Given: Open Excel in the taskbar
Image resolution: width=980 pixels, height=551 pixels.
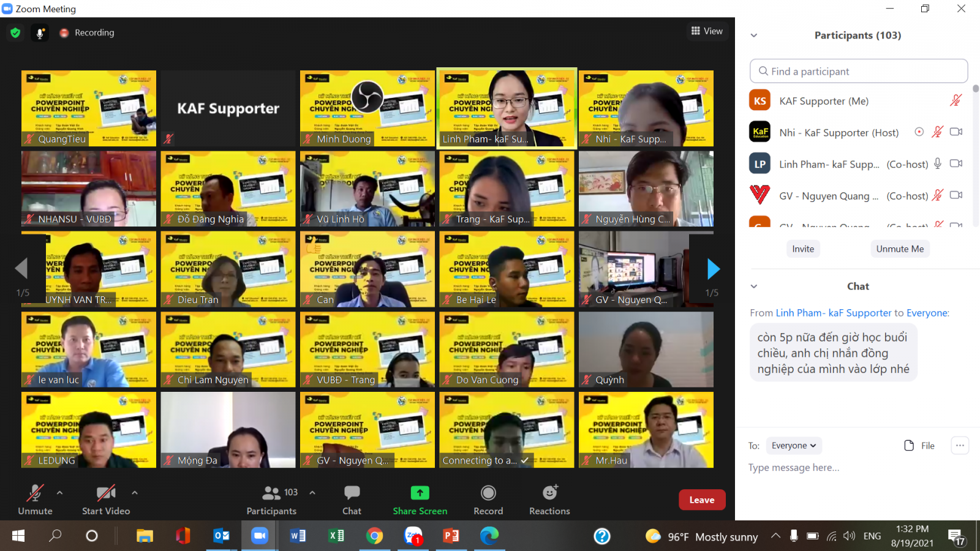Looking at the screenshot, I should (x=336, y=536).
